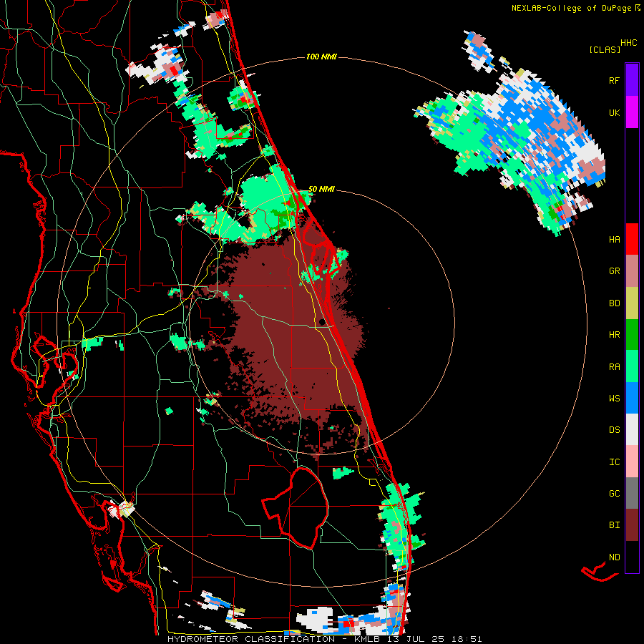644x644 pixels.
Task: Click the dark green HR legend swatch
Action: click(x=632, y=335)
